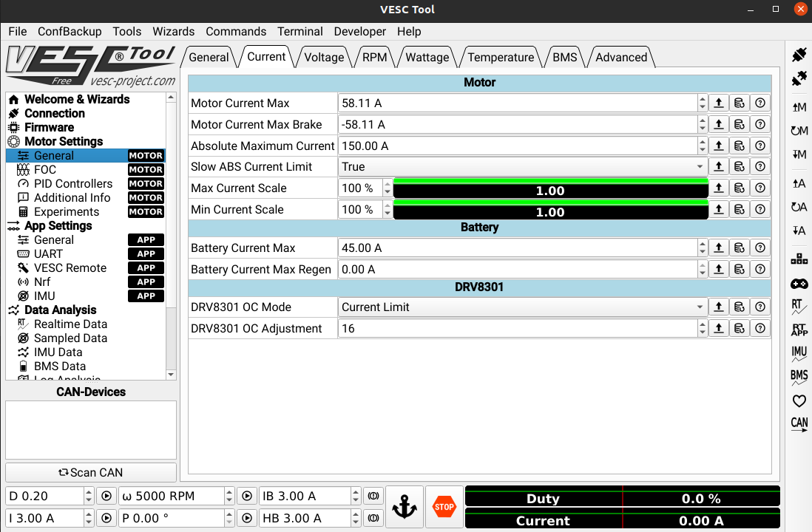Write motor configuration with the down-arrow M icon
This screenshot has width=812, height=532.
tap(799, 154)
